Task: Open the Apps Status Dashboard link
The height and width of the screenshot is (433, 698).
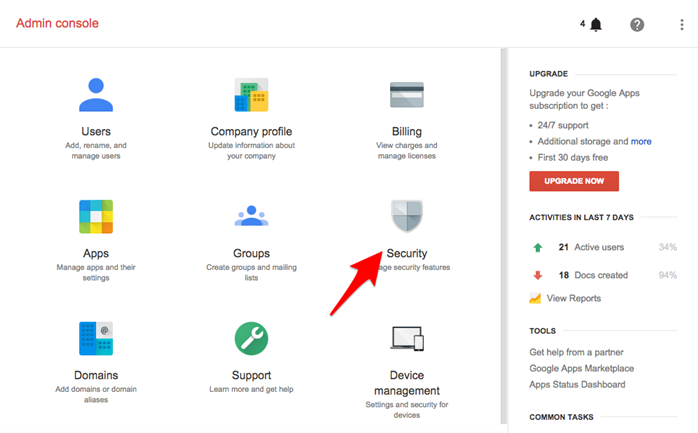Action: [577, 384]
